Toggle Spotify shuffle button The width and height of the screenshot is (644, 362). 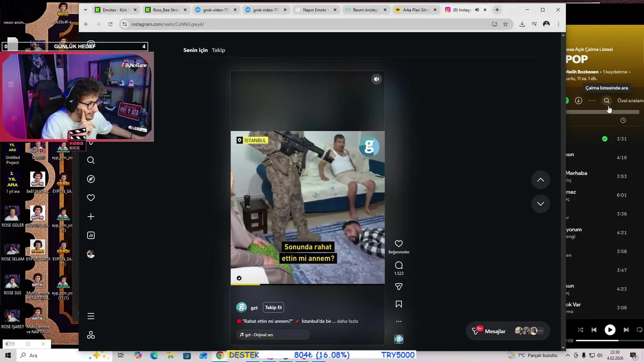pos(581,330)
